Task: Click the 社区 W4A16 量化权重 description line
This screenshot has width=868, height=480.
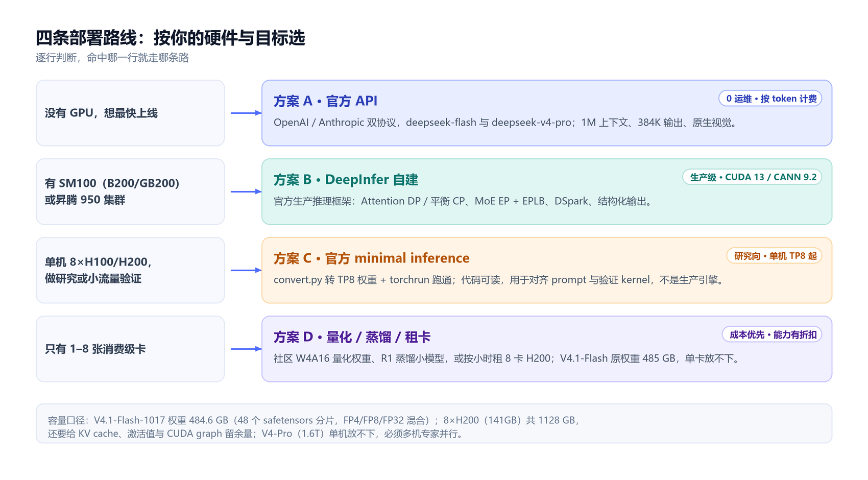Action: (x=508, y=358)
